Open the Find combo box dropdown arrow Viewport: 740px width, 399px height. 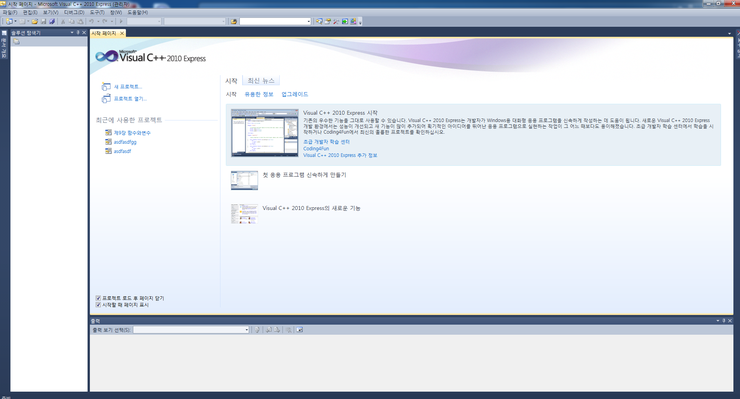[x=309, y=21]
